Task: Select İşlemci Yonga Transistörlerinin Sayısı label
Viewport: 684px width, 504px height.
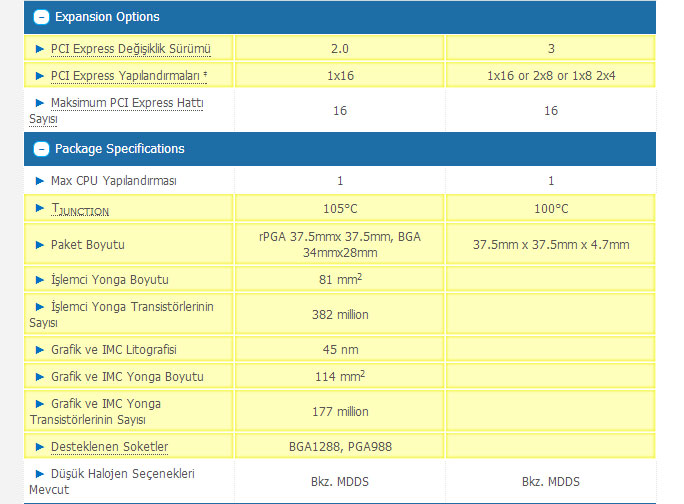Action: pos(122,315)
